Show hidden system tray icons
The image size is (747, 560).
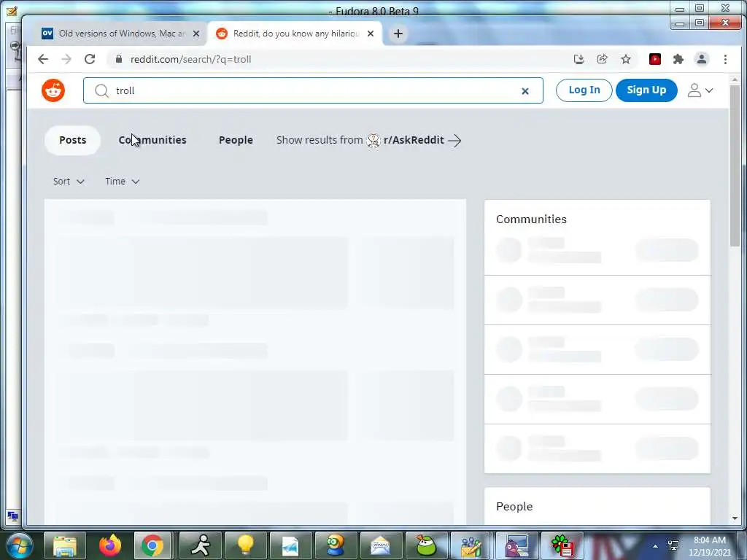click(x=656, y=546)
